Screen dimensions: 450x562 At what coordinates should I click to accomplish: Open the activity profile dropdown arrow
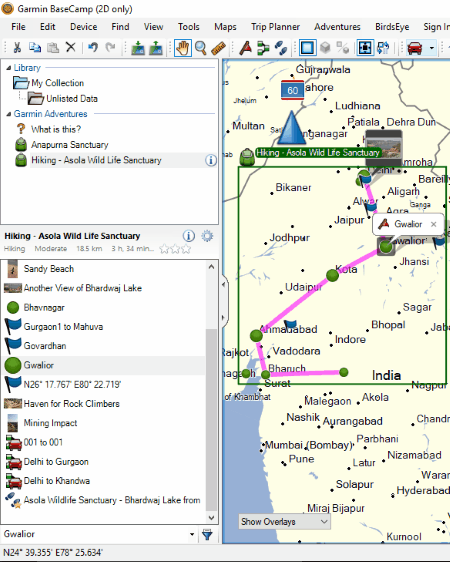pos(432,48)
